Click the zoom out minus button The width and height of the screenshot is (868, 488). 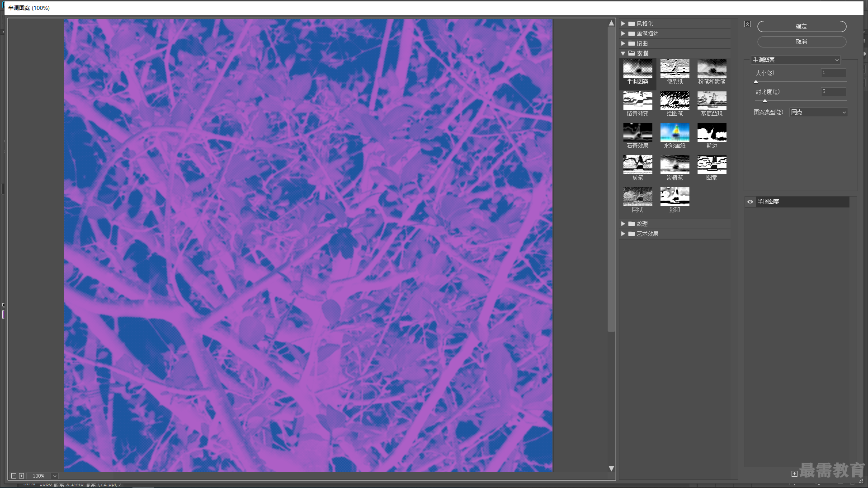(14, 476)
